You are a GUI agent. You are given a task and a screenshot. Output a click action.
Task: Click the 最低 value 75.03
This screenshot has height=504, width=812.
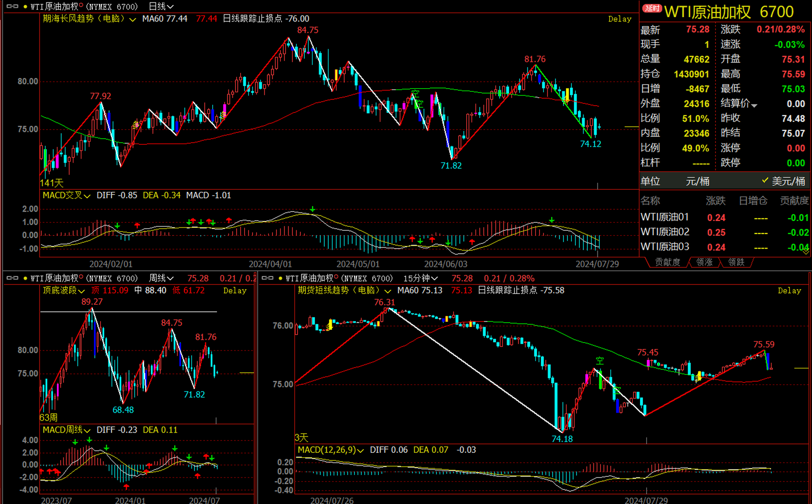(x=793, y=89)
